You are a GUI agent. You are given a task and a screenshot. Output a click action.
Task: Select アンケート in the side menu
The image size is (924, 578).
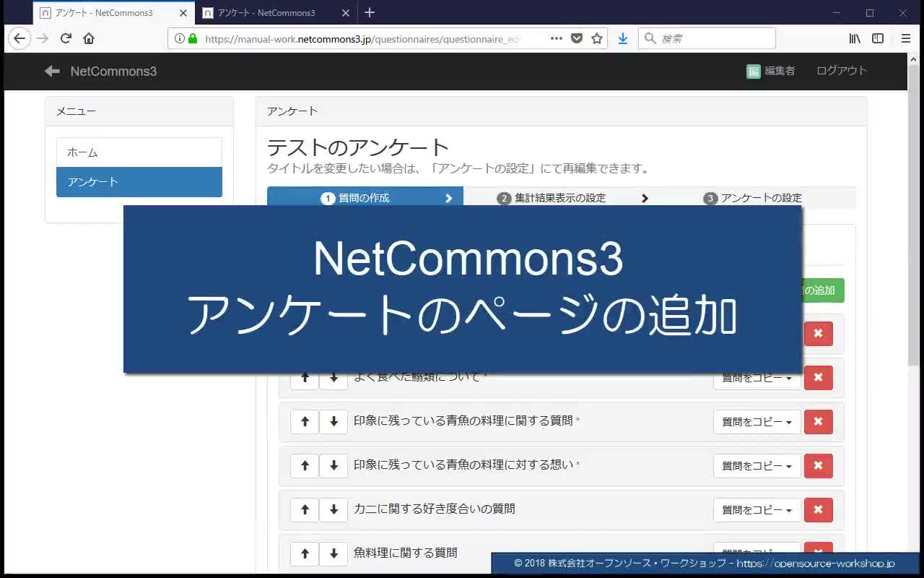point(139,182)
